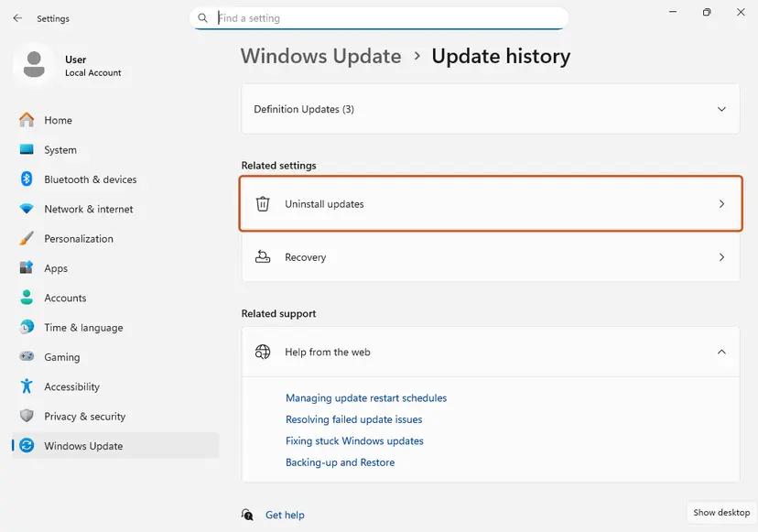Expand Definition Updates (3) chevron
This screenshot has height=532, width=758.
coord(721,109)
